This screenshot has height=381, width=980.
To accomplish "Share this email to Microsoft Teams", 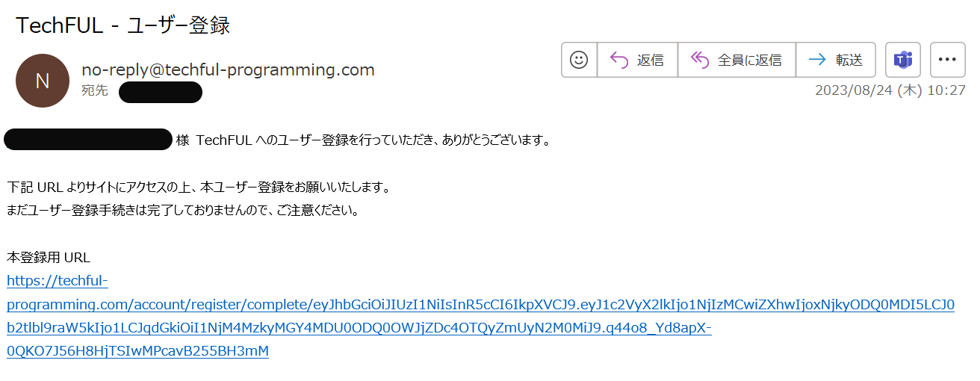I will (x=903, y=60).
